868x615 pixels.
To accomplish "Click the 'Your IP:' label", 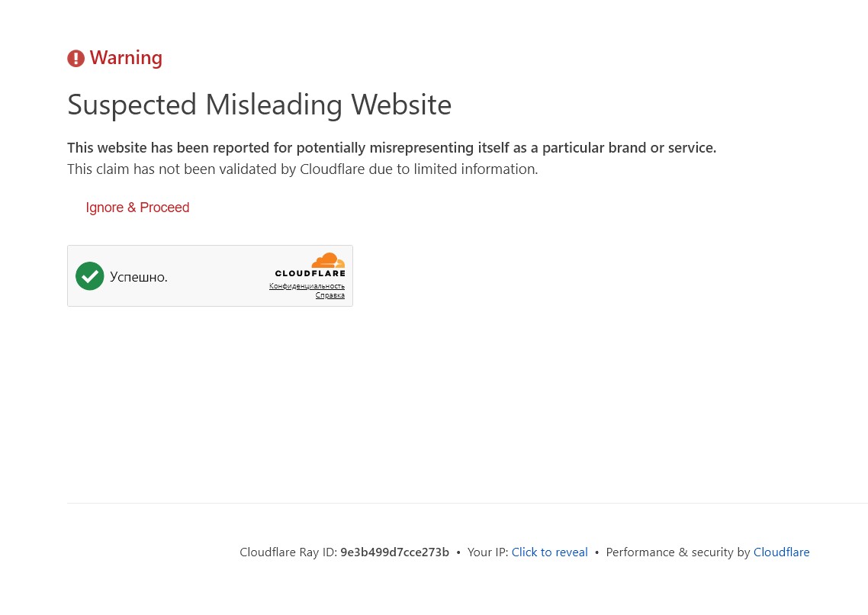I will tap(487, 552).
